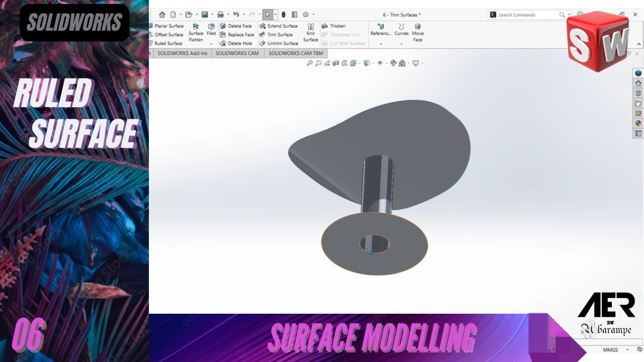Expand the New document dropdown arrow
644x362 pixels.
click(180, 15)
